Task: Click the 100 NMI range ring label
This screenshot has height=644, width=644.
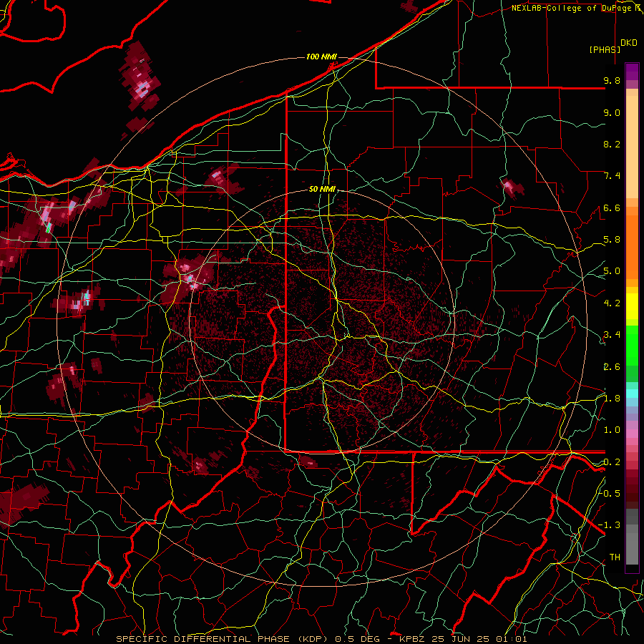Action: (x=321, y=57)
